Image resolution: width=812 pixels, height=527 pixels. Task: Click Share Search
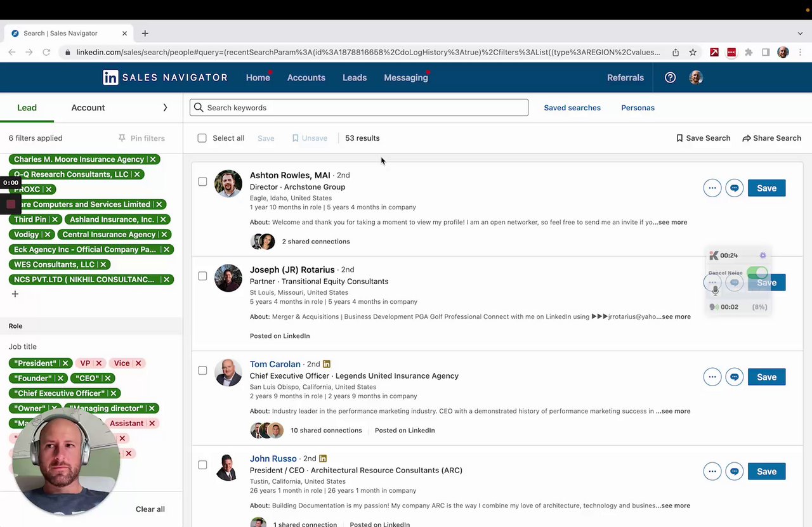771,138
